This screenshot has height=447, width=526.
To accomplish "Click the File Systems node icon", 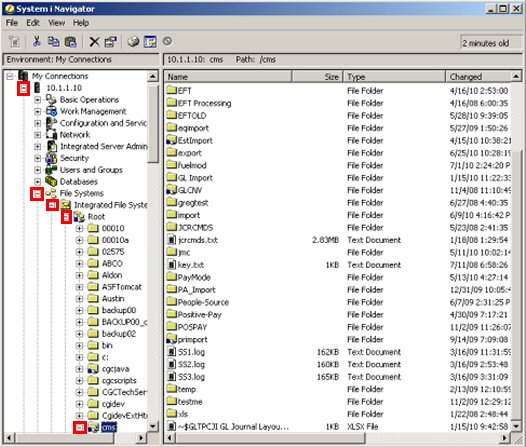I will pos(51,193).
